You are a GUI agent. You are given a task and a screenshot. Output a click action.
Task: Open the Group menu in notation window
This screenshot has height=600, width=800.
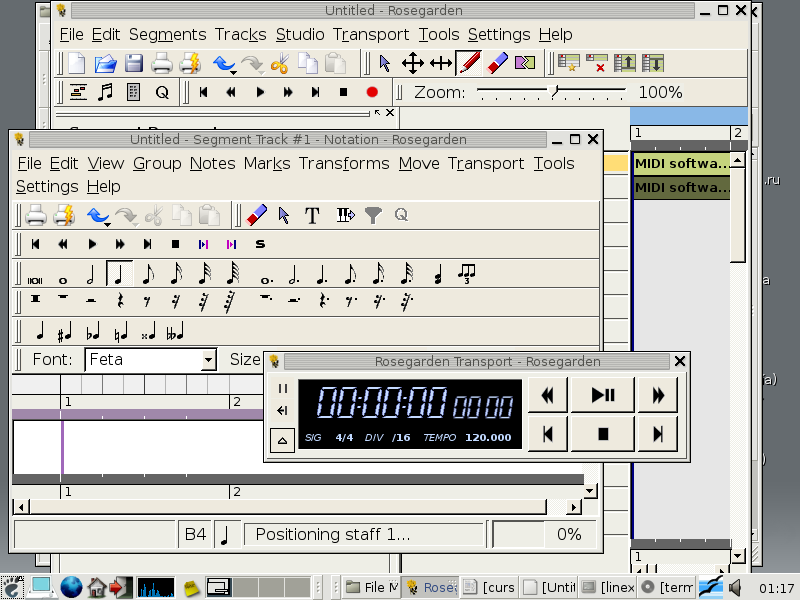(x=157, y=163)
